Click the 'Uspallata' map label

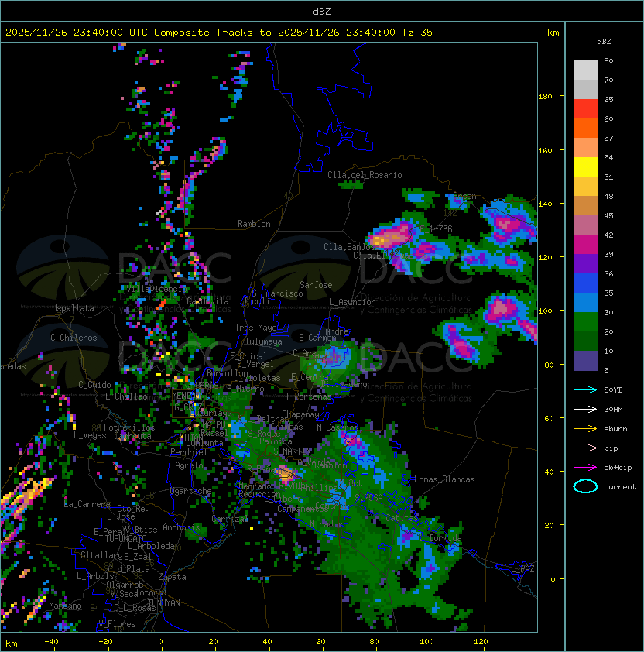click(x=73, y=308)
